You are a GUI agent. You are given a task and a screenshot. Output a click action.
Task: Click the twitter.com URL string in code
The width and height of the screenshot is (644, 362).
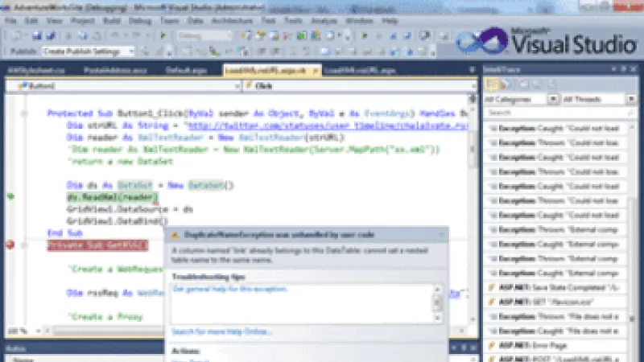pyautogui.click(x=326, y=125)
